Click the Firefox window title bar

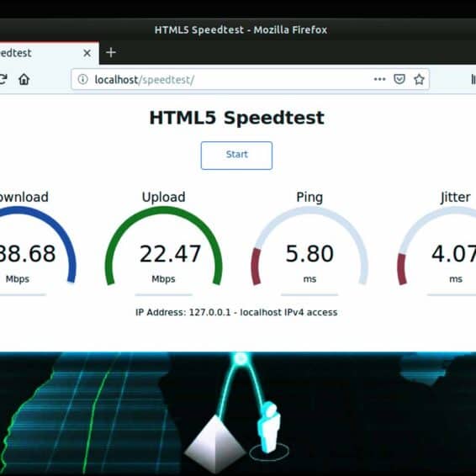point(238,29)
